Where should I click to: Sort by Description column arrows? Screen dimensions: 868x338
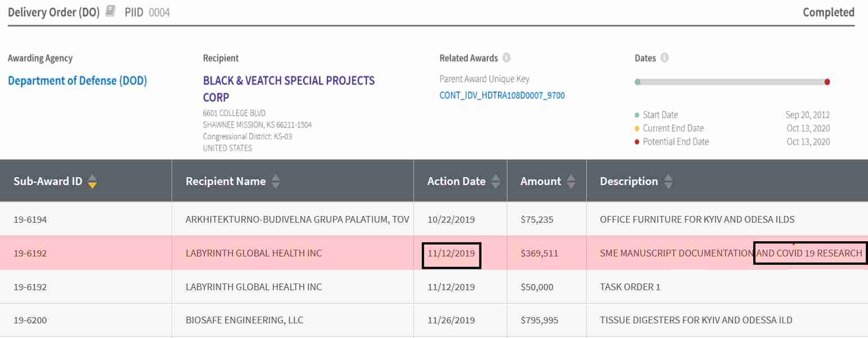[x=668, y=181]
